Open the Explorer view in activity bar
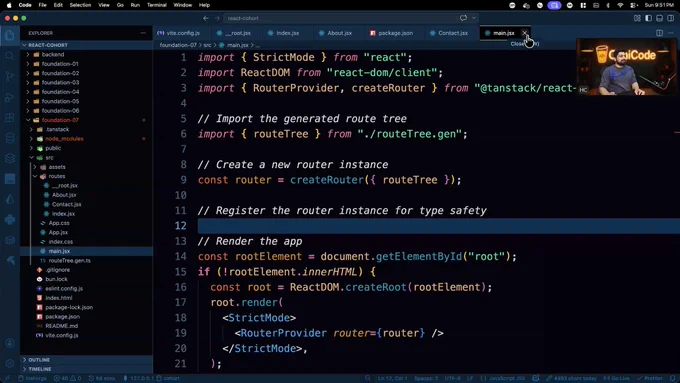This screenshot has width=680, height=383. point(10,35)
